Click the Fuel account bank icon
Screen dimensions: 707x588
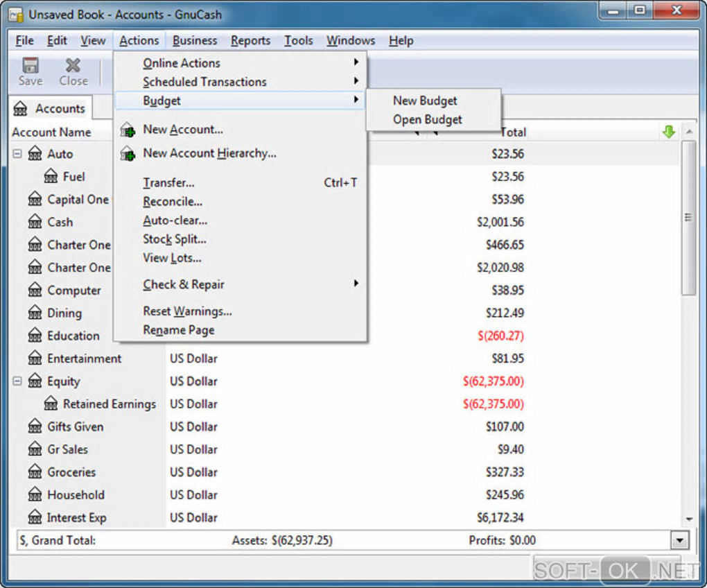point(51,176)
